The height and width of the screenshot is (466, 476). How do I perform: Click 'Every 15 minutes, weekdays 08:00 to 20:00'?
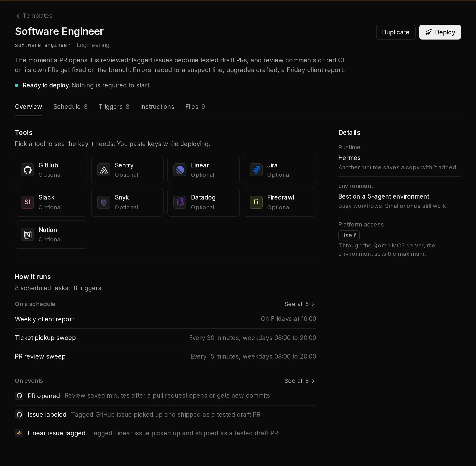click(x=253, y=356)
